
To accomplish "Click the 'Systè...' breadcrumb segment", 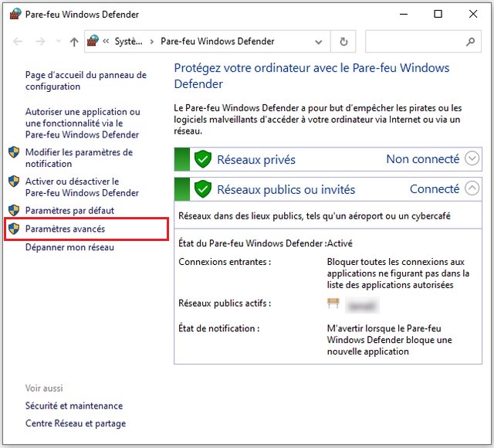I will tap(129, 41).
